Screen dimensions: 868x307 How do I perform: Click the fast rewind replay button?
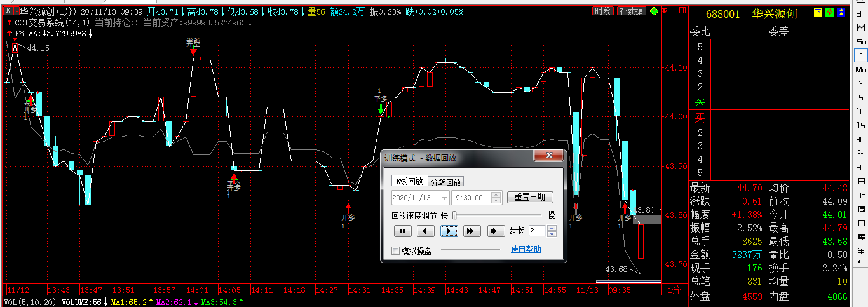403,231
